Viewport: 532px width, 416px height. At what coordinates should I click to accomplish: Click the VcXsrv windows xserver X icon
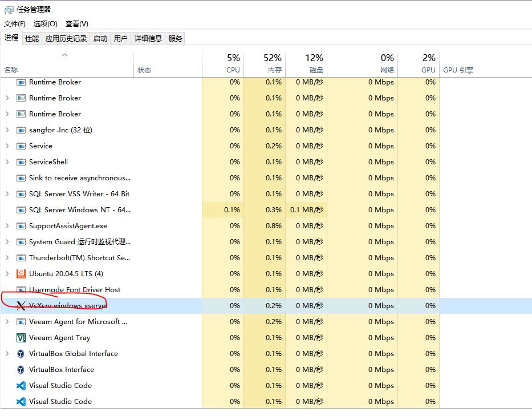point(21,306)
